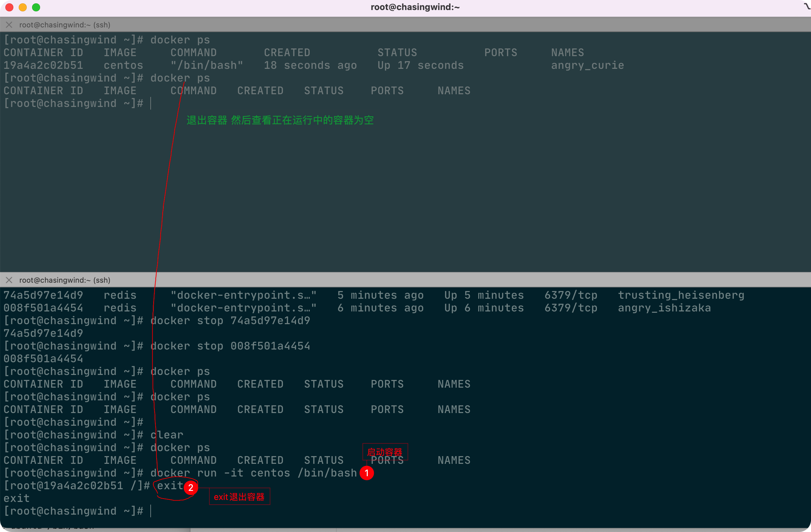Image resolution: width=811 pixels, height=532 pixels.
Task: Click the 'docker stop 74a5d97e14d9' command line
Action: 230,321
